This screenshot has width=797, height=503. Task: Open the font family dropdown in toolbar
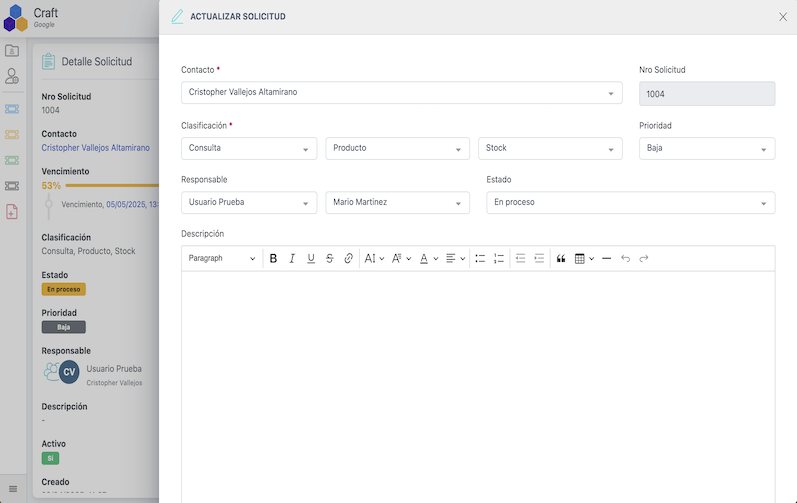(401, 259)
